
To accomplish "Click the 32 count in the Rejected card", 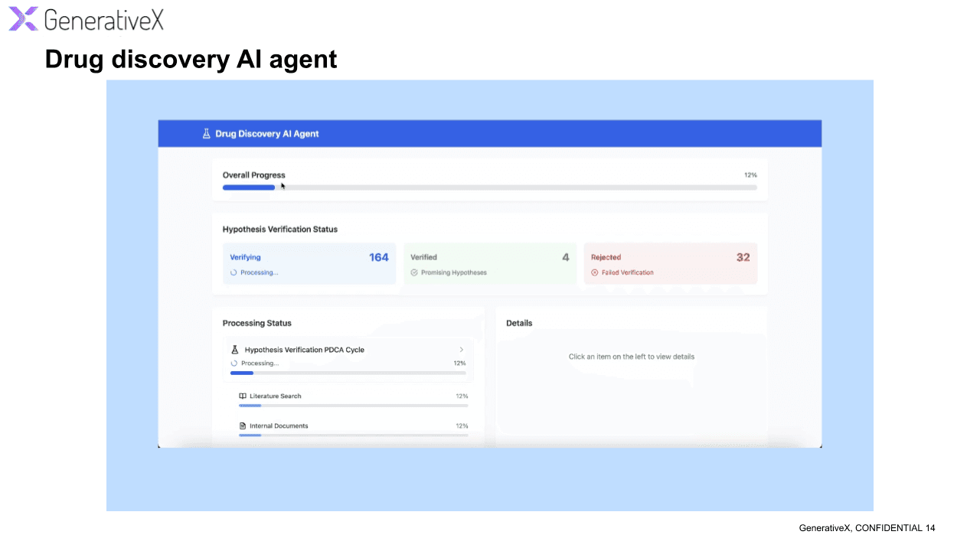I will click(x=743, y=257).
